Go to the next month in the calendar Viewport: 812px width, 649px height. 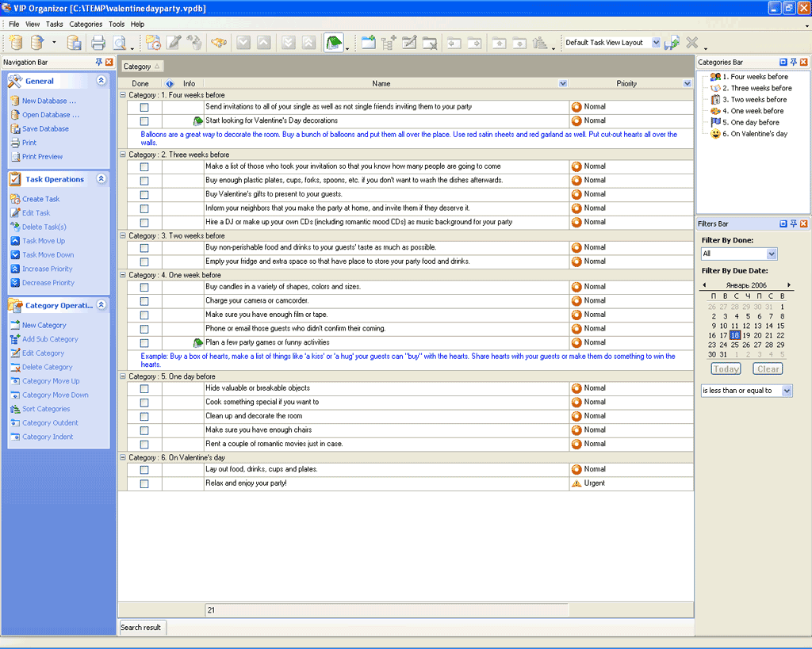[x=788, y=285]
